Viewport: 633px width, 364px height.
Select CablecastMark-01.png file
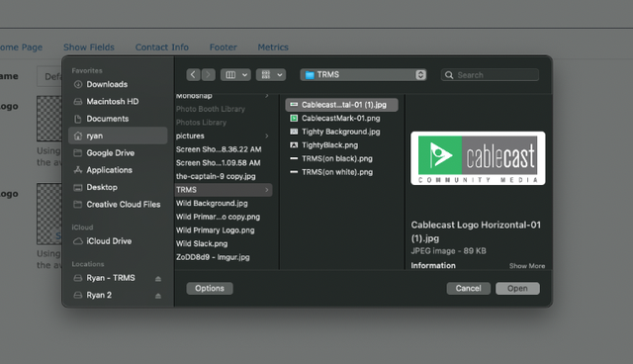pyautogui.click(x=341, y=119)
